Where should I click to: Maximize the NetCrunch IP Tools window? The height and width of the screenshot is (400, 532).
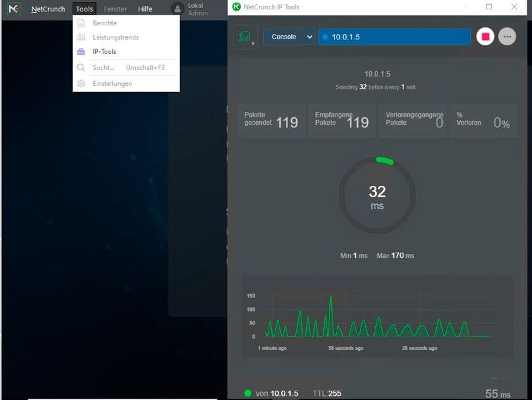(x=489, y=7)
